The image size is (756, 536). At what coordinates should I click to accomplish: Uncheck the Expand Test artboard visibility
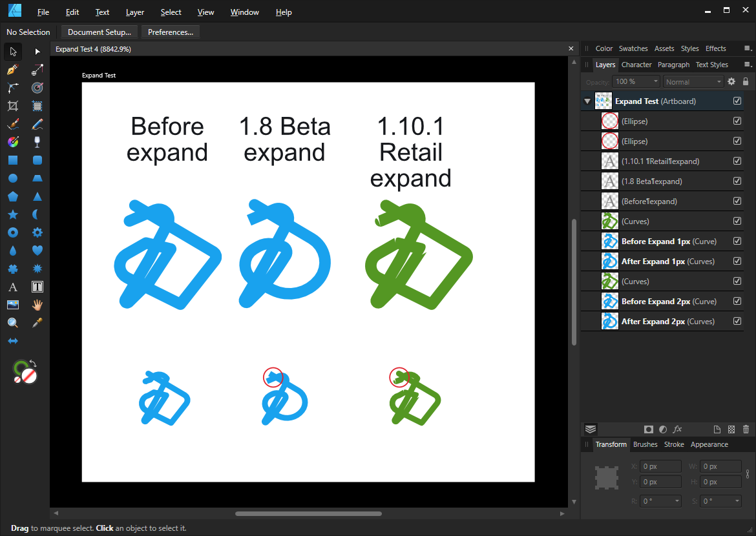click(x=737, y=101)
